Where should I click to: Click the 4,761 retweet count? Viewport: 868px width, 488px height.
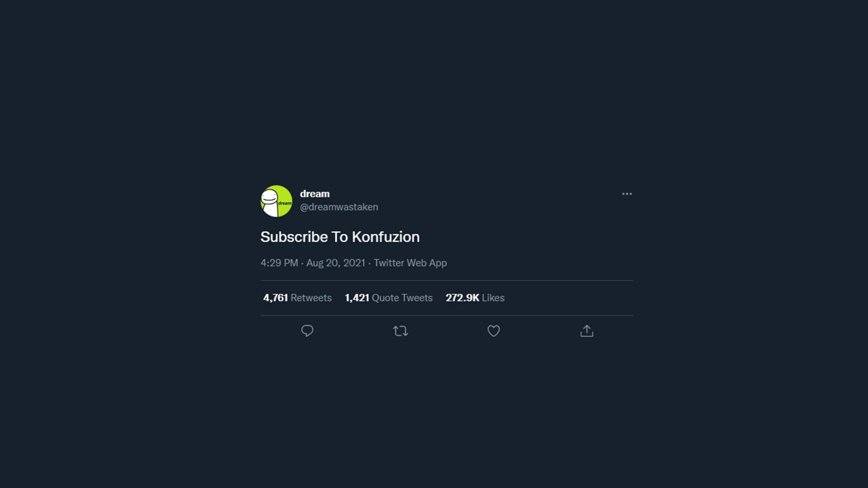point(275,298)
